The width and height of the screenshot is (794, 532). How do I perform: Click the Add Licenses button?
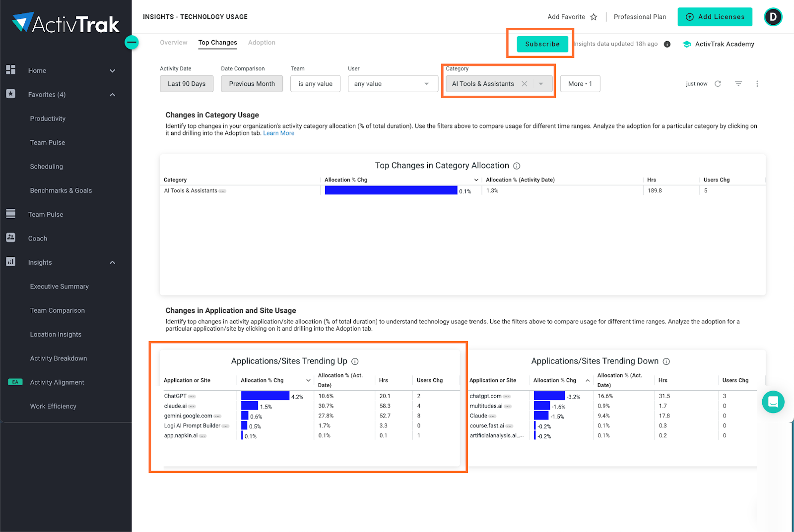click(715, 17)
